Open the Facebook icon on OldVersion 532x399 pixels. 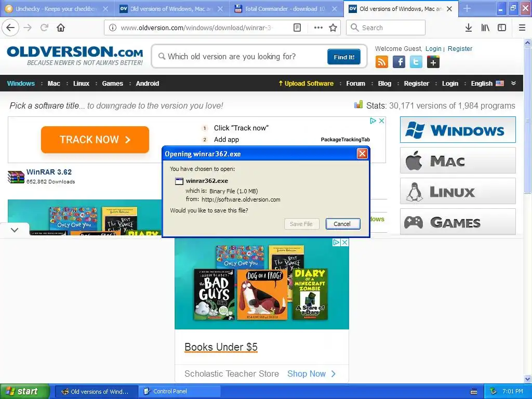(x=399, y=62)
